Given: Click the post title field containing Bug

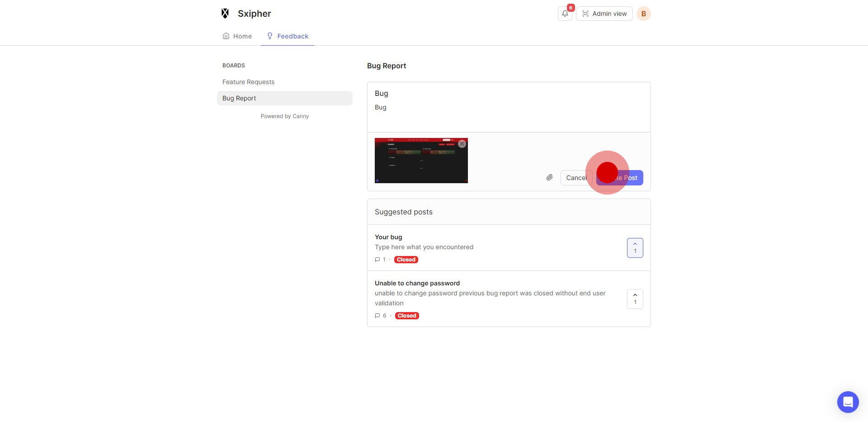Looking at the screenshot, I should click(509, 93).
